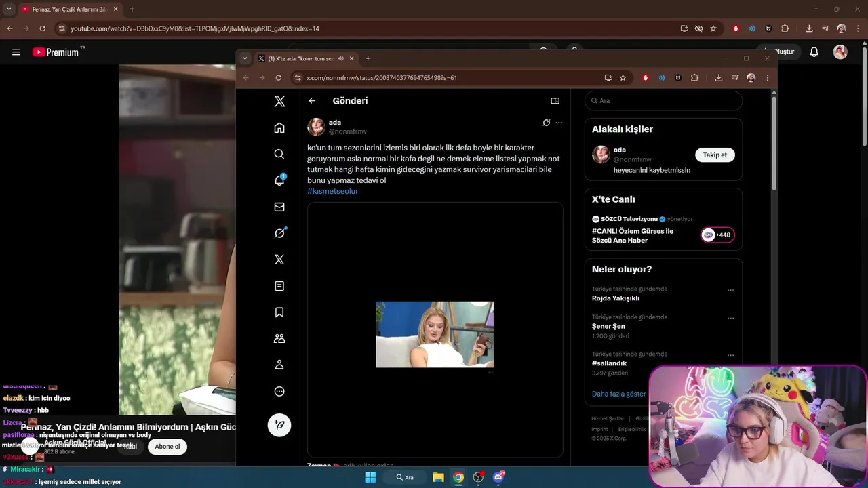Open Grok from the X sidebar
Screen dimensions: 868x488
(x=279, y=233)
